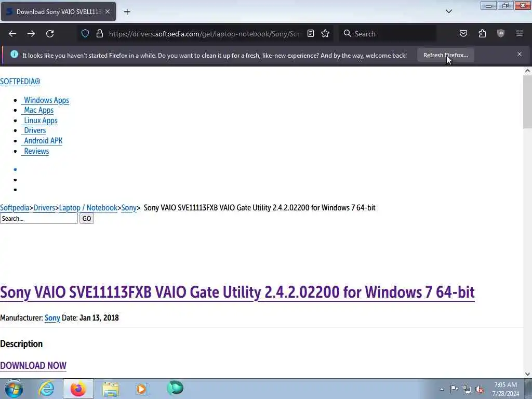Viewport: 532px width, 399px height.
Task: Open the Sony VAIO Gate Utility title link
Action: click(x=237, y=292)
